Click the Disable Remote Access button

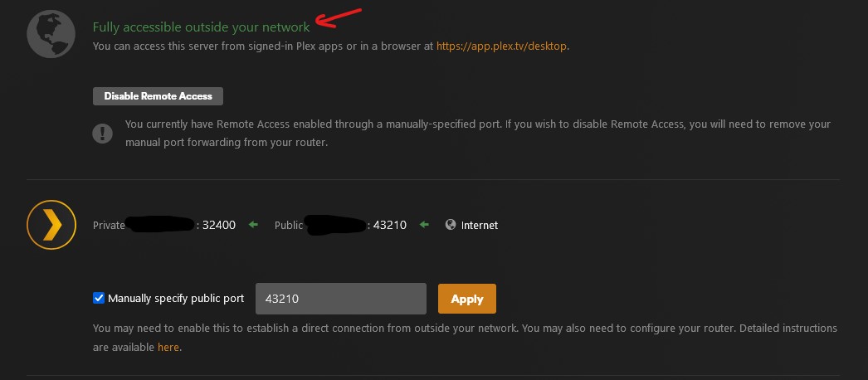point(158,96)
